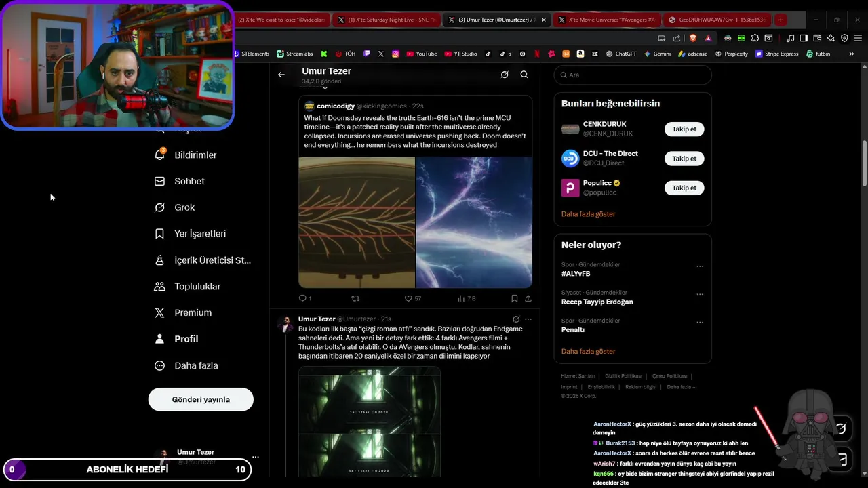Click Daha fazla göster under Neler oluyor
The width and height of the screenshot is (868, 488).
589,352
